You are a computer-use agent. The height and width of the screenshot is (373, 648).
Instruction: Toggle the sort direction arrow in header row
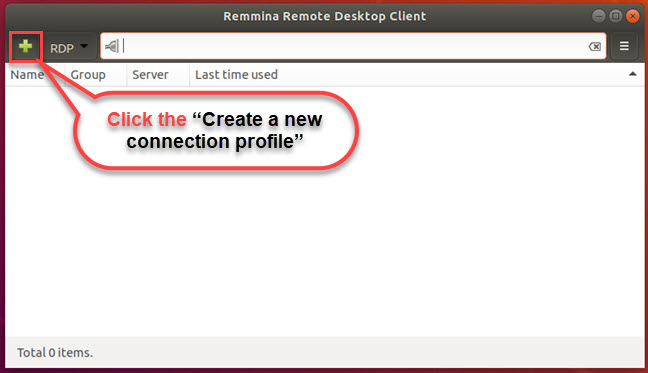tap(632, 74)
